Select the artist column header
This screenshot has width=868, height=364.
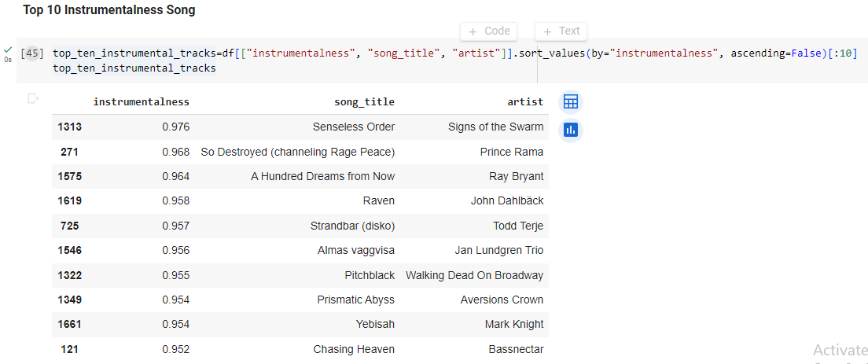(x=525, y=101)
